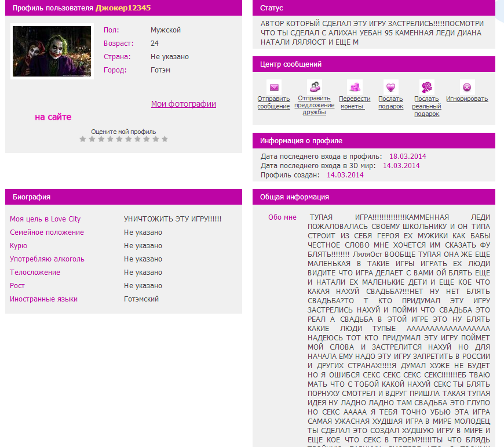Open 'Послать реальный подарок' link
Image resolution: width=504 pixels, height=447 pixels.
click(426, 106)
